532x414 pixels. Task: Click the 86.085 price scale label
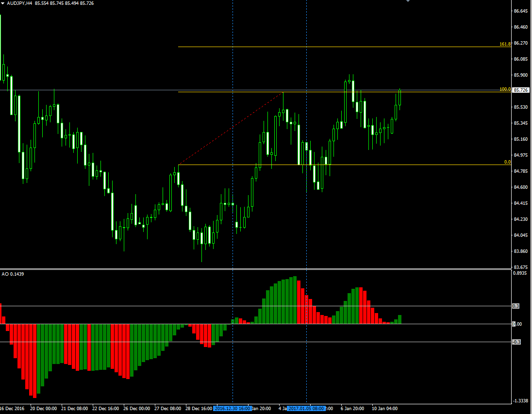pos(521,59)
